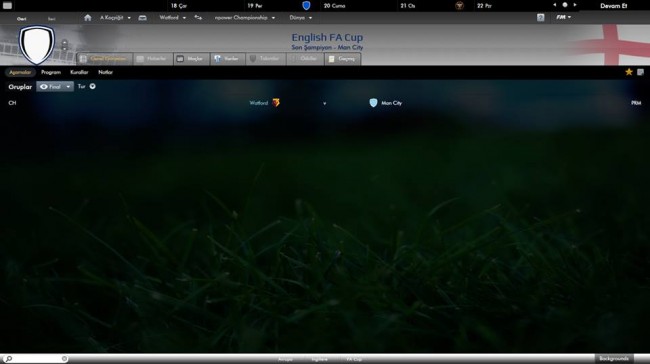Click the search input field at the bottom
The width and height of the screenshot is (650, 364).
tap(36, 359)
